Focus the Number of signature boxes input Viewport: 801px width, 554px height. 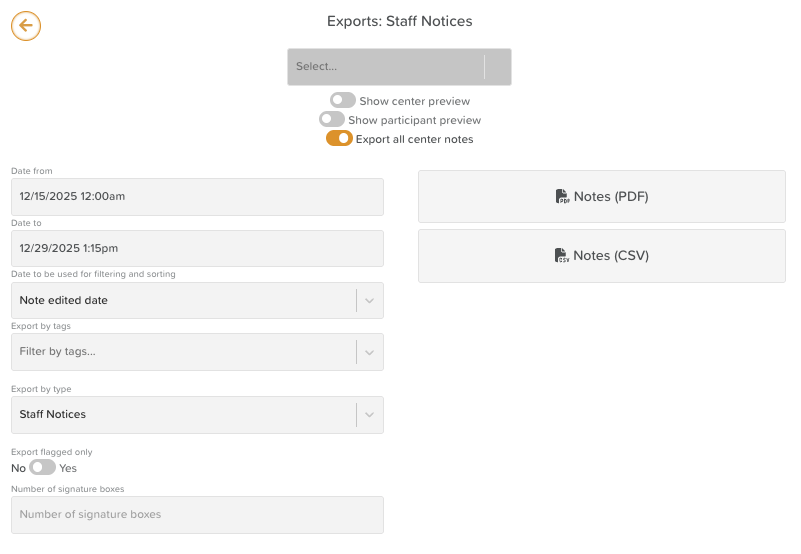click(x=197, y=515)
